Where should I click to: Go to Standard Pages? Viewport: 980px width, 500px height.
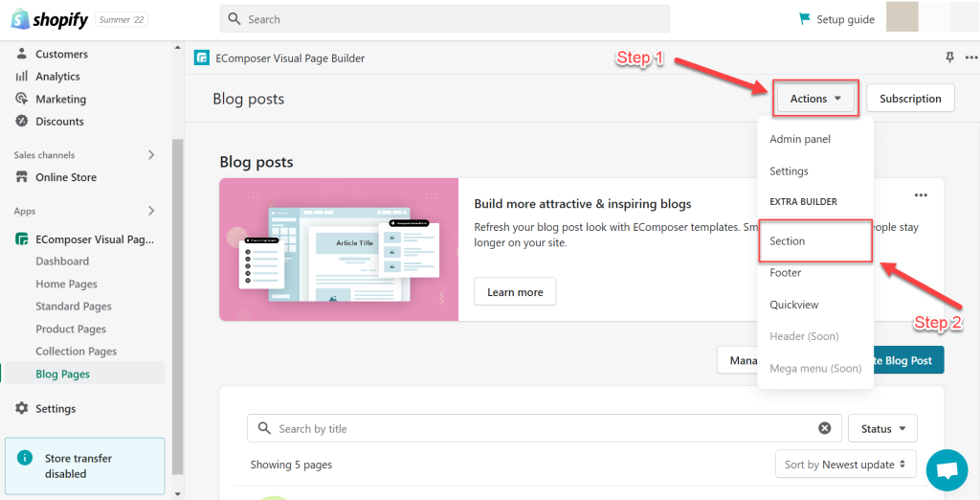(x=73, y=306)
